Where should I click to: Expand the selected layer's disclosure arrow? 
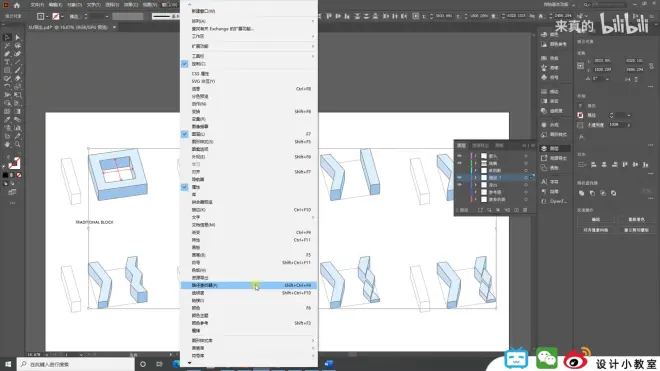pos(476,178)
